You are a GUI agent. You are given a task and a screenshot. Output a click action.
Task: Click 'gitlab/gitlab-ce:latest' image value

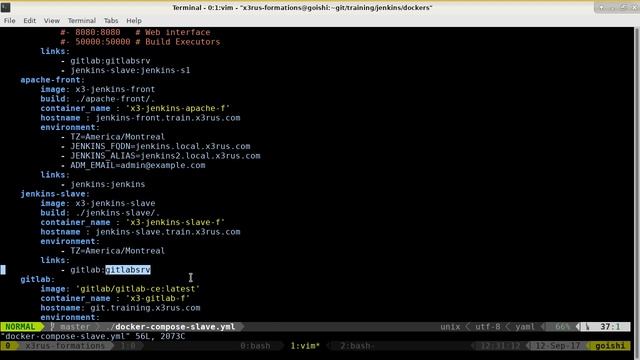pyautogui.click(x=138, y=289)
